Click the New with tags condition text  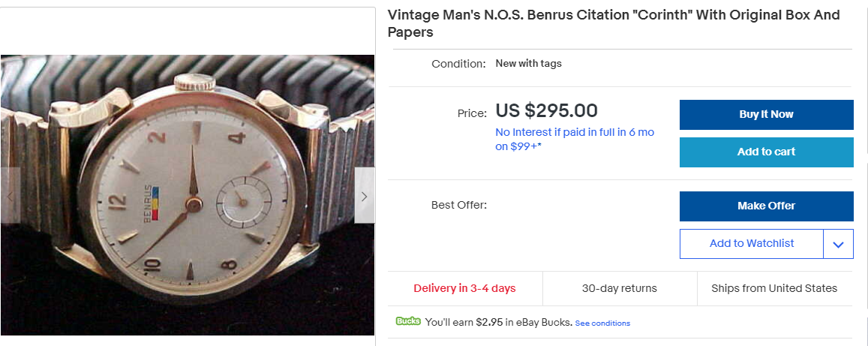coord(528,64)
